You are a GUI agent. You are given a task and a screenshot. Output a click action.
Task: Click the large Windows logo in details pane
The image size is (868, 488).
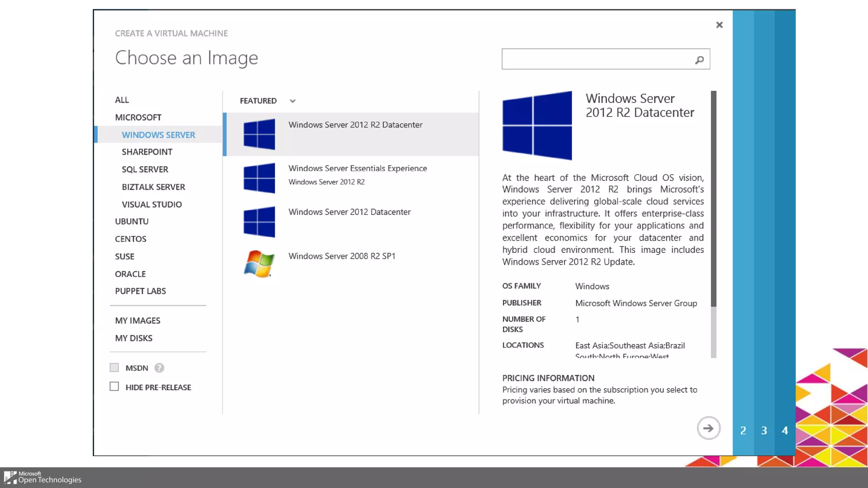click(x=537, y=125)
